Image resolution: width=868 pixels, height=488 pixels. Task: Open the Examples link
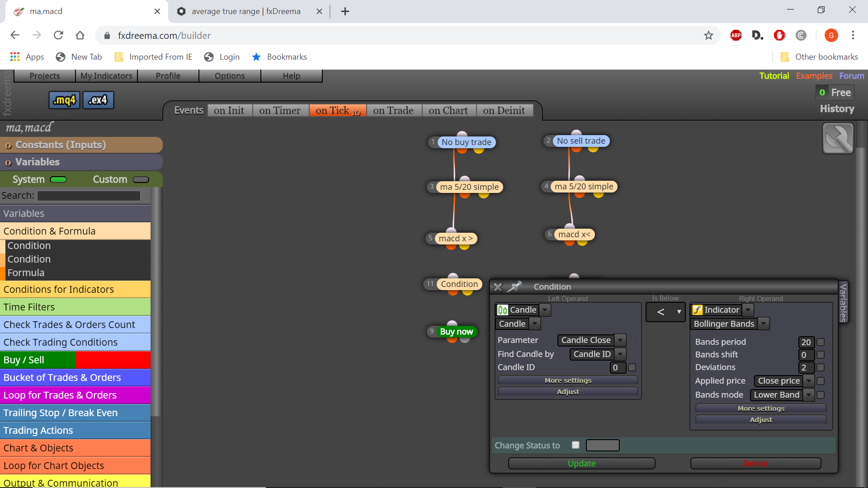pyautogui.click(x=814, y=76)
